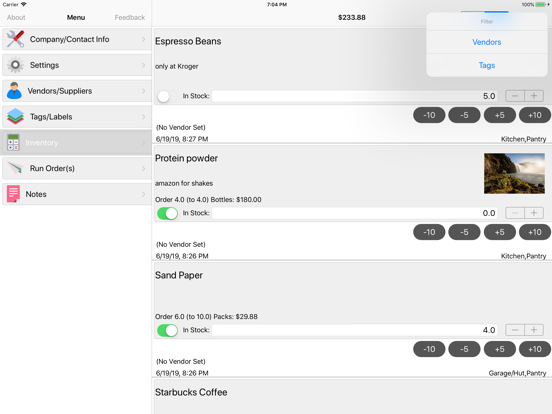
Task: Expand the Inventory row chevron
Action: [x=144, y=142]
